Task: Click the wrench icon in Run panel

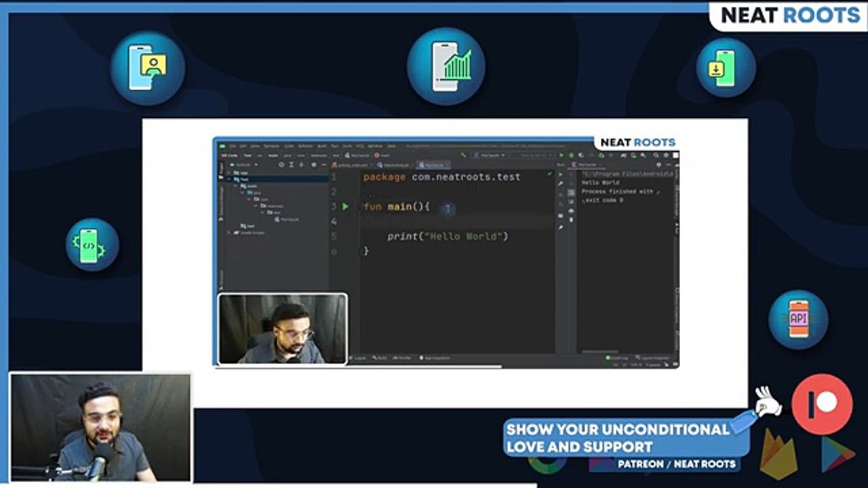Action: click(560, 184)
